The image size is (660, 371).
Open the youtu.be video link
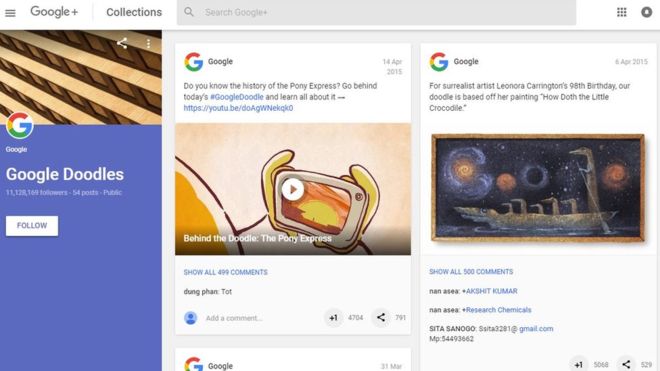coord(238,108)
